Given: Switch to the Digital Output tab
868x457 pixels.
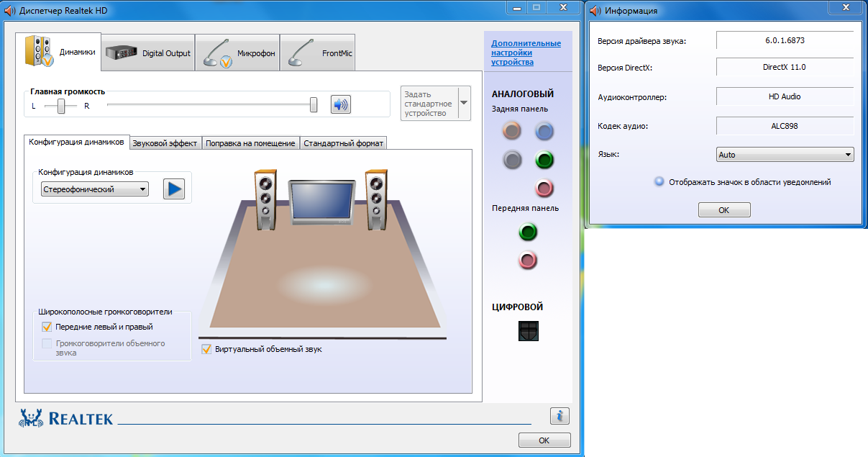Looking at the screenshot, I should tap(148, 53).
